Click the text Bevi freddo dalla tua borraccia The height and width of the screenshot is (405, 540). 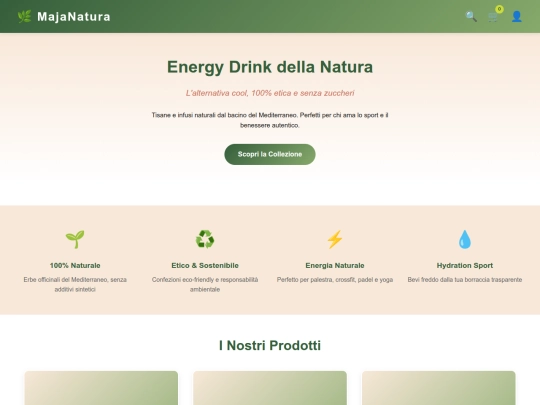[x=465, y=280]
